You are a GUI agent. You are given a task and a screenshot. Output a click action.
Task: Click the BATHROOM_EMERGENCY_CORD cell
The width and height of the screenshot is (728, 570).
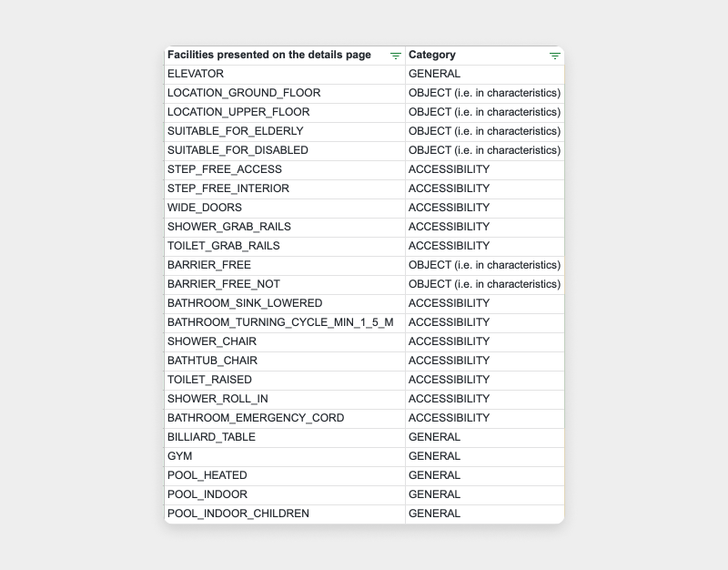pos(285,418)
